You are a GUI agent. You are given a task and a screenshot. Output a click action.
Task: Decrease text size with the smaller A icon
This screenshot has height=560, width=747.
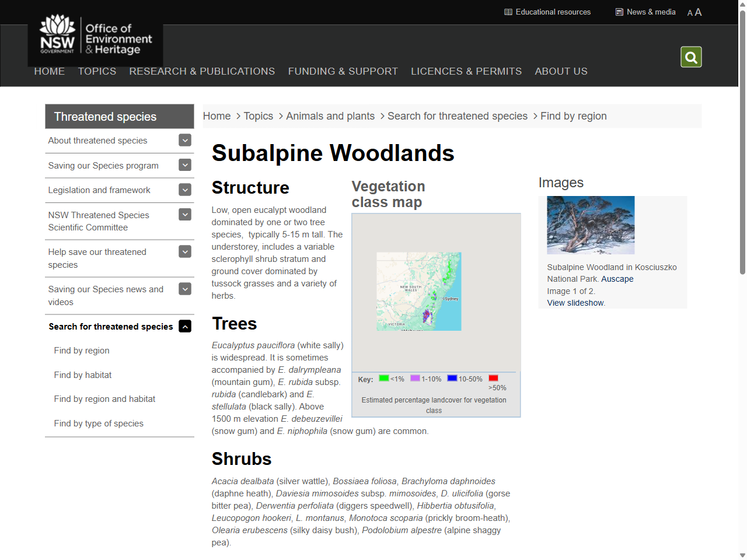[690, 12]
